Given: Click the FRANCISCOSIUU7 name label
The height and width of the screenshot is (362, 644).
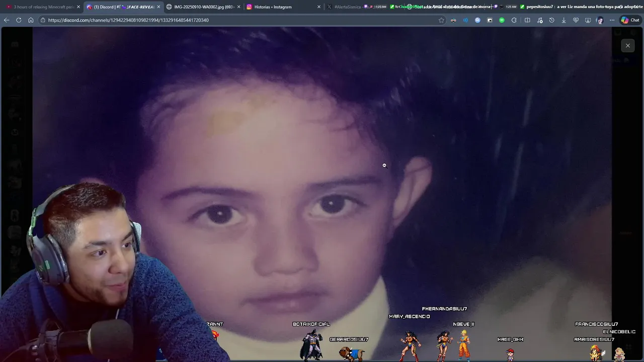Looking at the screenshot, I should coord(596,324).
